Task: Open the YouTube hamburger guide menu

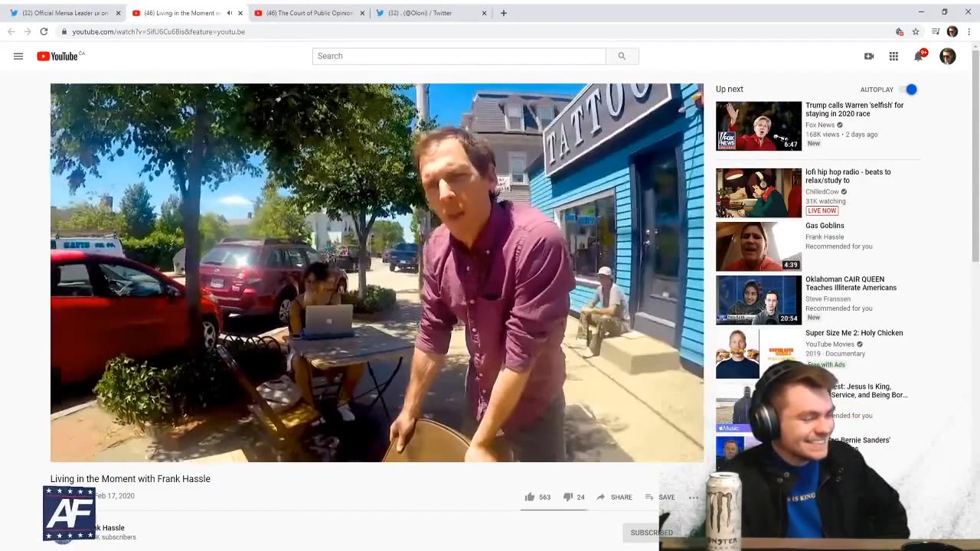Action: point(18,56)
